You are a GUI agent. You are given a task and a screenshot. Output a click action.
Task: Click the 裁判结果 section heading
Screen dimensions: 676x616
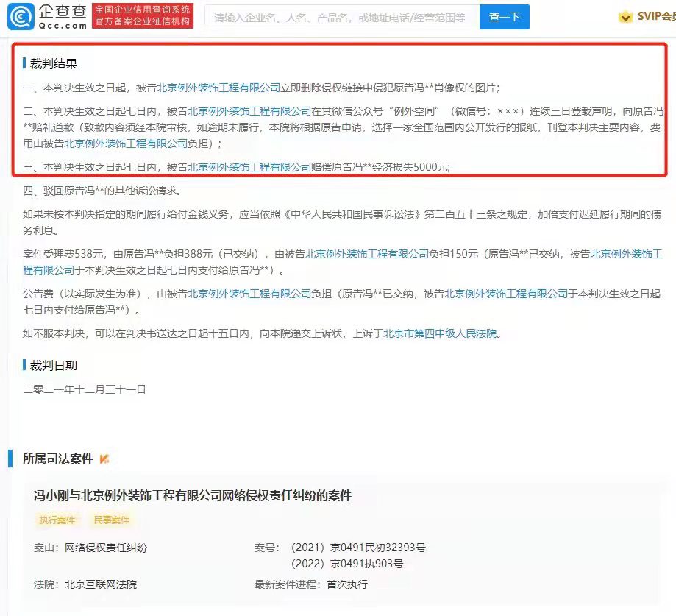click(54, 64)
